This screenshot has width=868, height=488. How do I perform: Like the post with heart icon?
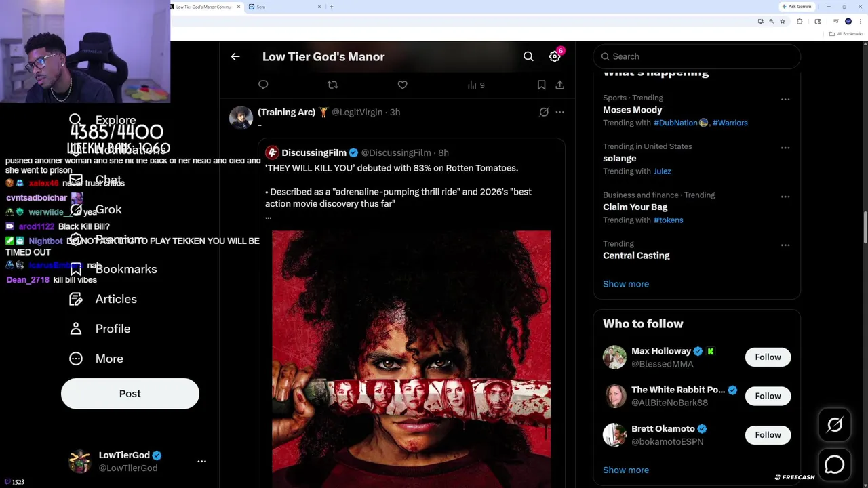point(403,85)
